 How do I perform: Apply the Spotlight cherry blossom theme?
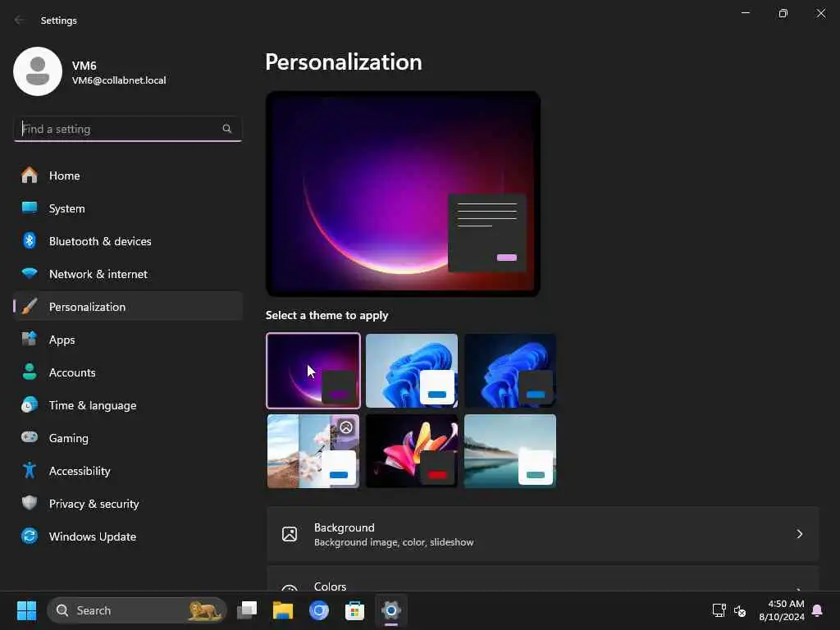pyautogui.click(x=313, y=451)
